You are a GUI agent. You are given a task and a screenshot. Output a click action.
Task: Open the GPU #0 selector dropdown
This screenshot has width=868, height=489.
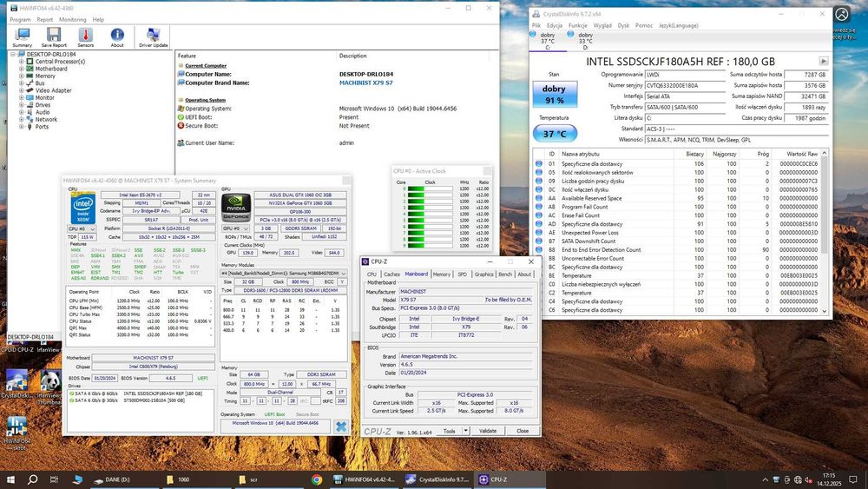point(236,228)
